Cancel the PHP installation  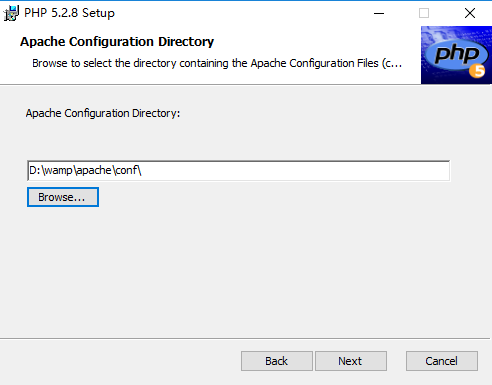tap(442, 361)
